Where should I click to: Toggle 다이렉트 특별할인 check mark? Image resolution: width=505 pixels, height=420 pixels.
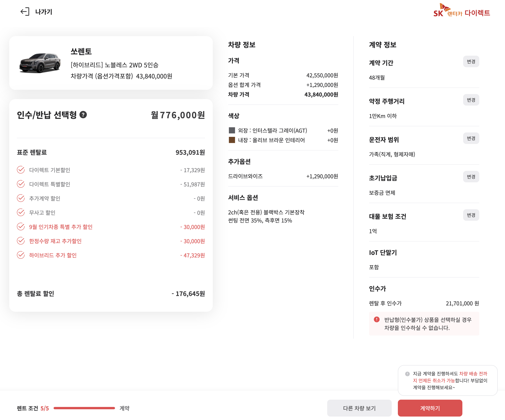pos(21,184)
